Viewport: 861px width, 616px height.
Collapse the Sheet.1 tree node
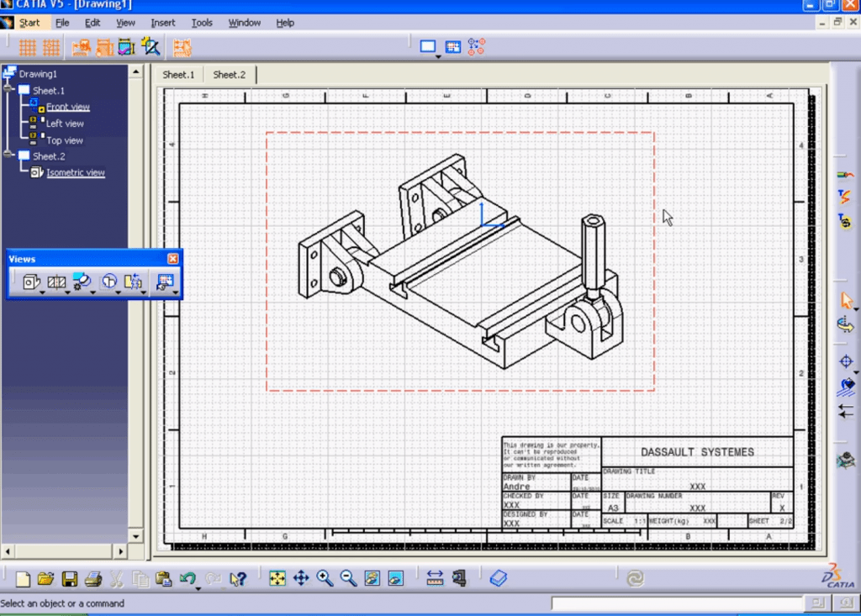click(x=8, y=88)
